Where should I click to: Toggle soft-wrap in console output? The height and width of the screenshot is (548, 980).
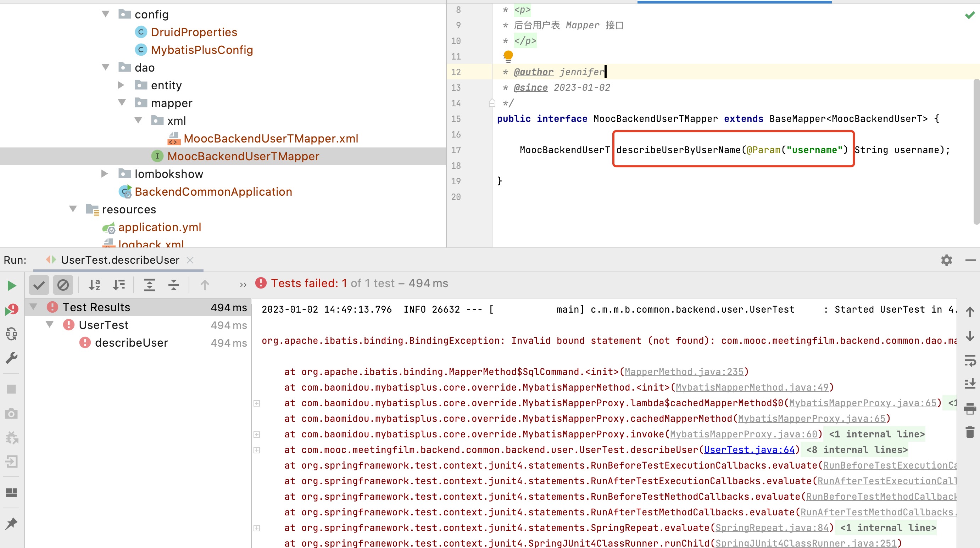tap(970, 360)
